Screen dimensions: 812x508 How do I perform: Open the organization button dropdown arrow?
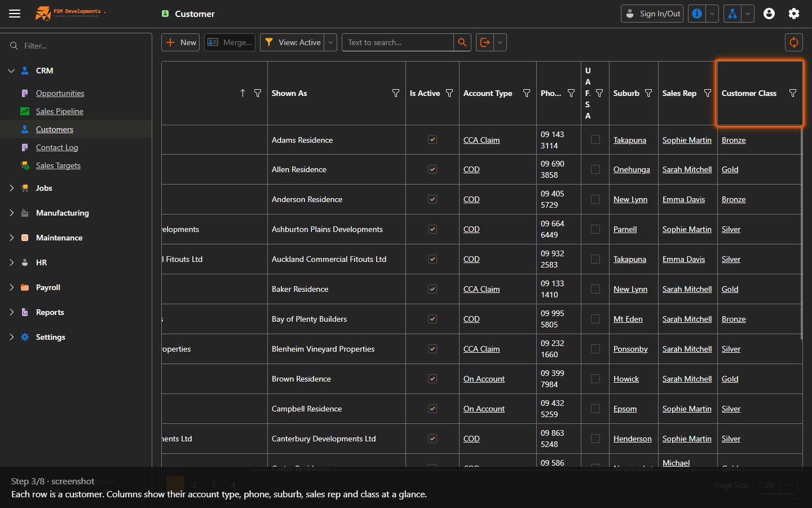click(748, 14)
